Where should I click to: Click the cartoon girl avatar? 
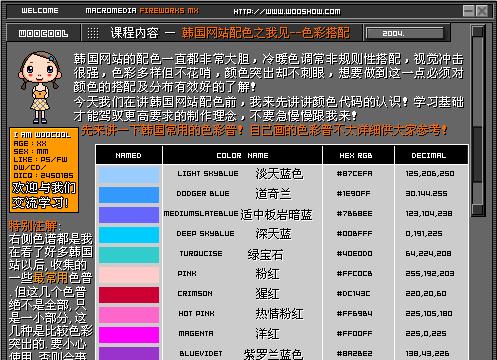(x=40, y=87)
